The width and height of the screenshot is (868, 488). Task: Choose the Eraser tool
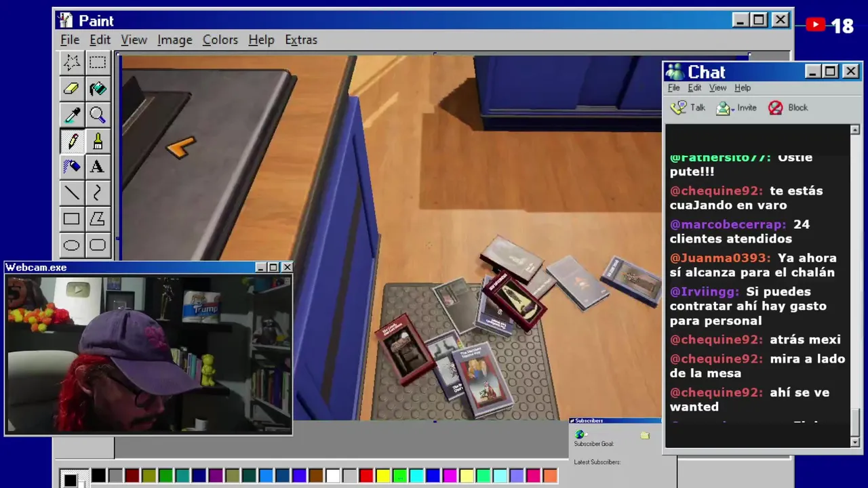tap(71, 88)
